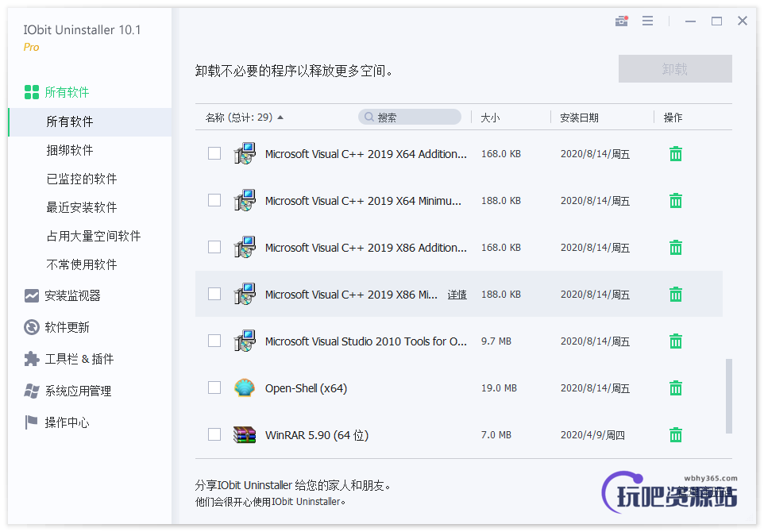Click the 分享IObit Uninstaller share text

pyautogui.click(x=293, y=485)
